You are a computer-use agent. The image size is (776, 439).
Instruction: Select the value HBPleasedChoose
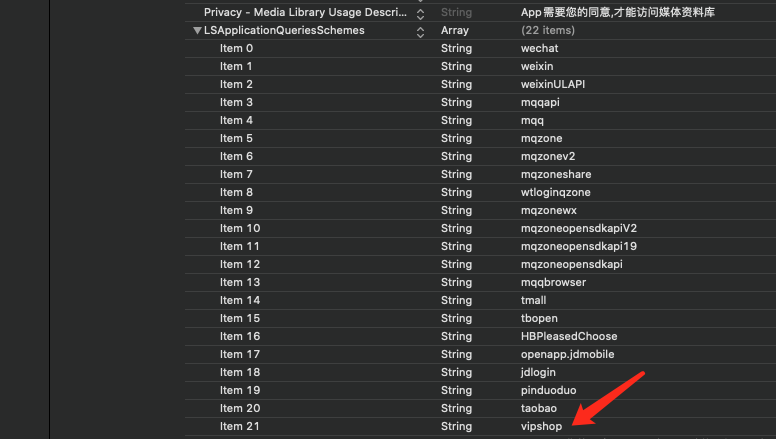569,337
